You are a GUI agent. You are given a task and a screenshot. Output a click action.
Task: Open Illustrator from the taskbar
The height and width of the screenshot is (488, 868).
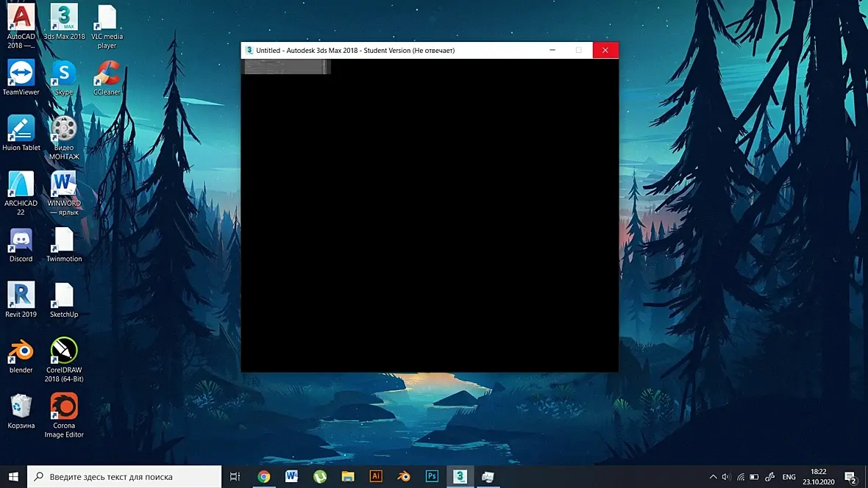pyautogui.click(x=376, y=476)
